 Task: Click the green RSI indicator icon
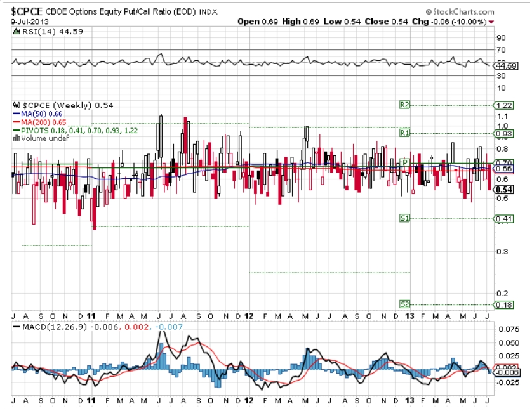tap(17, 32)
